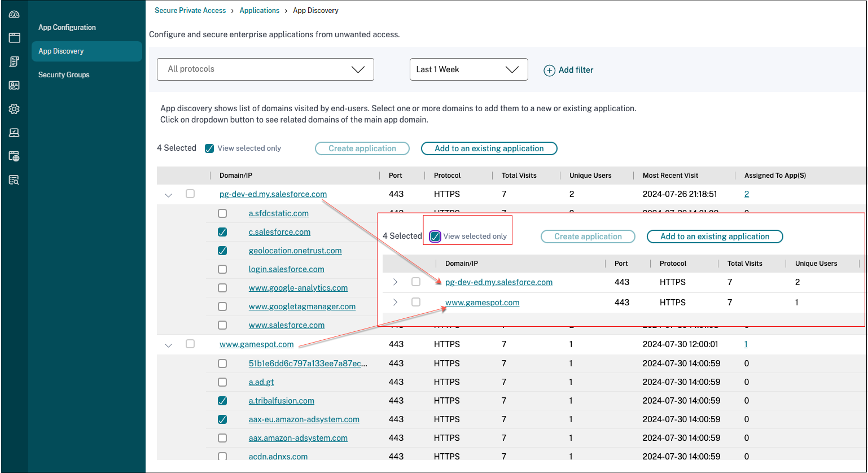Switch to App Configuration menu item
The height and width of the screenshot is (473, 868).
(x=67, y=27)
